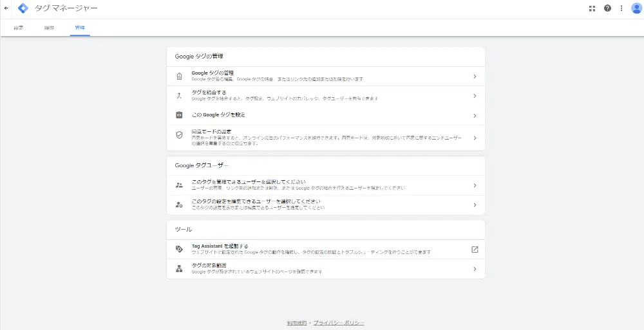Click the description under 同意モードの設定

pyautogui.click(x=327, y=141)
